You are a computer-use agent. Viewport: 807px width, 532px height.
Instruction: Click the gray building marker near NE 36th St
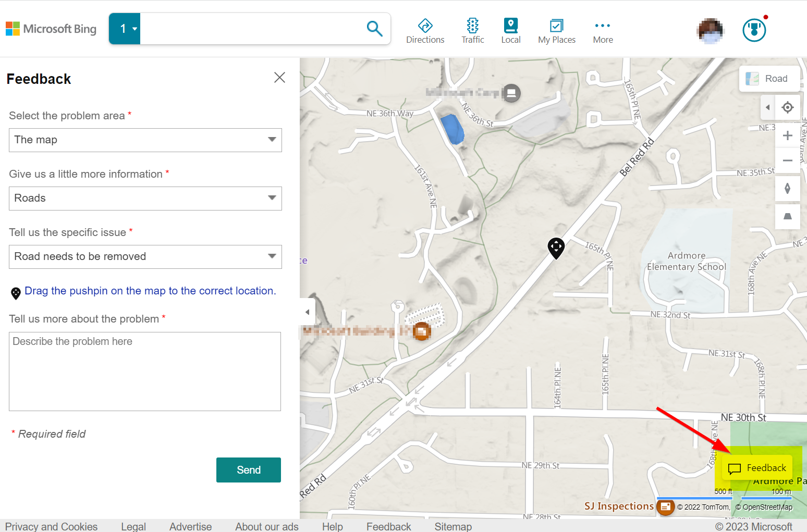click(511, 93)
